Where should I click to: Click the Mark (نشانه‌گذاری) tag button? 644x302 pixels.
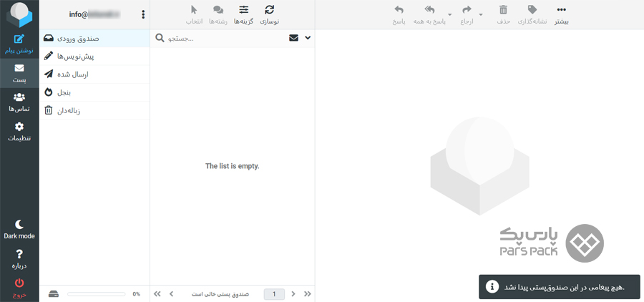[x=532, y=15]
